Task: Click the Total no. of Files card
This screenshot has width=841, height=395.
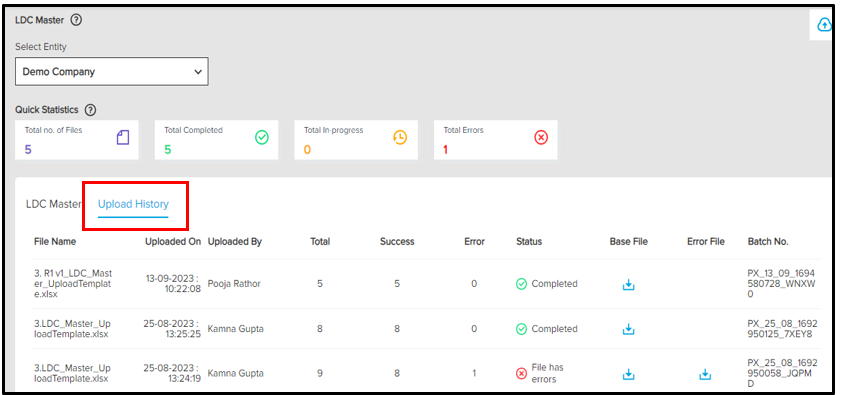Action: (x=77, y=140)
